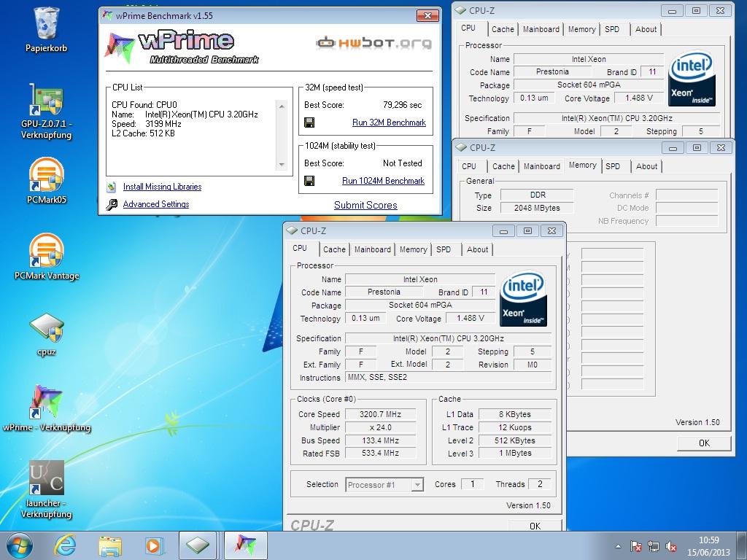
Task: Click OK in the CPU-Z Memory window
Action: coord(704,443)
